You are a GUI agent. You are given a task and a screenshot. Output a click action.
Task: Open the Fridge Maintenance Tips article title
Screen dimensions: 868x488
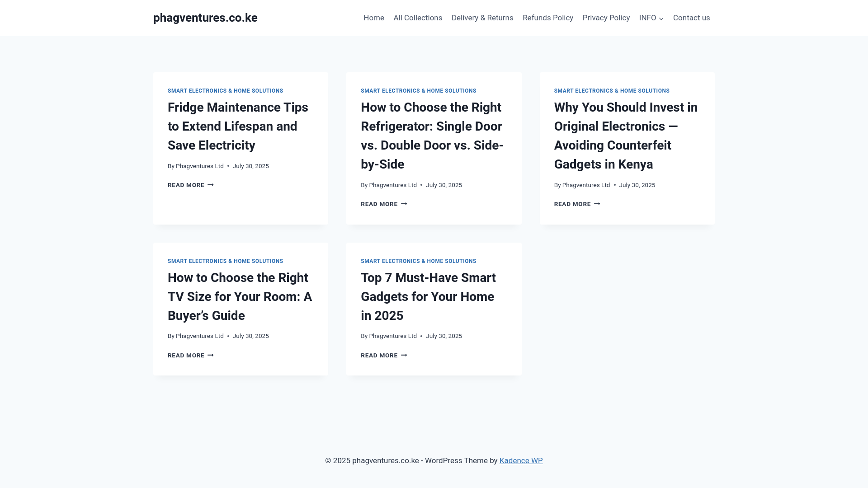coord(238,126)
